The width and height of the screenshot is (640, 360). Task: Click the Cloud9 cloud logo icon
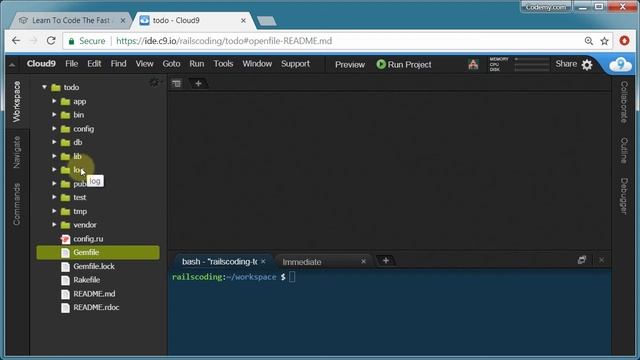(x=620, y=64)
